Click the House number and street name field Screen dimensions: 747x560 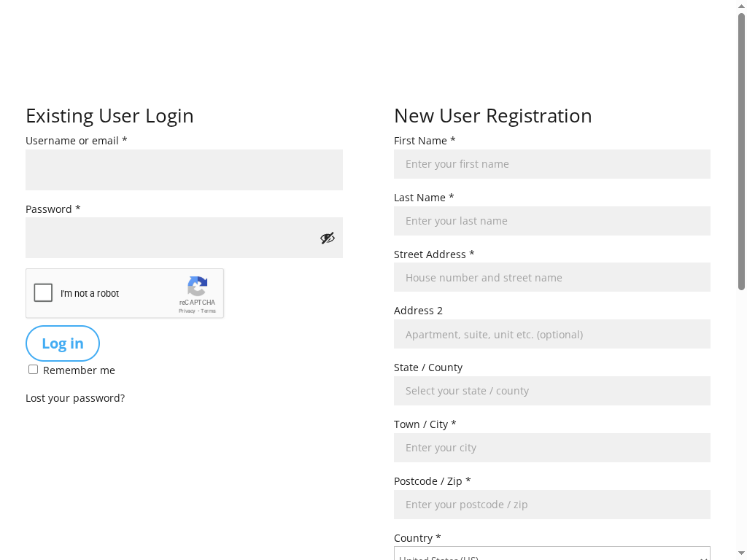(x=552, y=277)
